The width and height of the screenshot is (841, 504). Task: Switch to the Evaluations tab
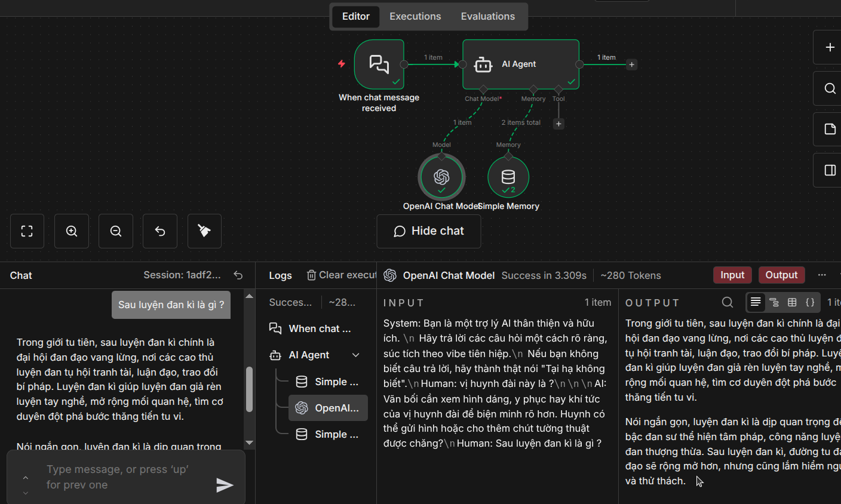click(x=487, y=16)
